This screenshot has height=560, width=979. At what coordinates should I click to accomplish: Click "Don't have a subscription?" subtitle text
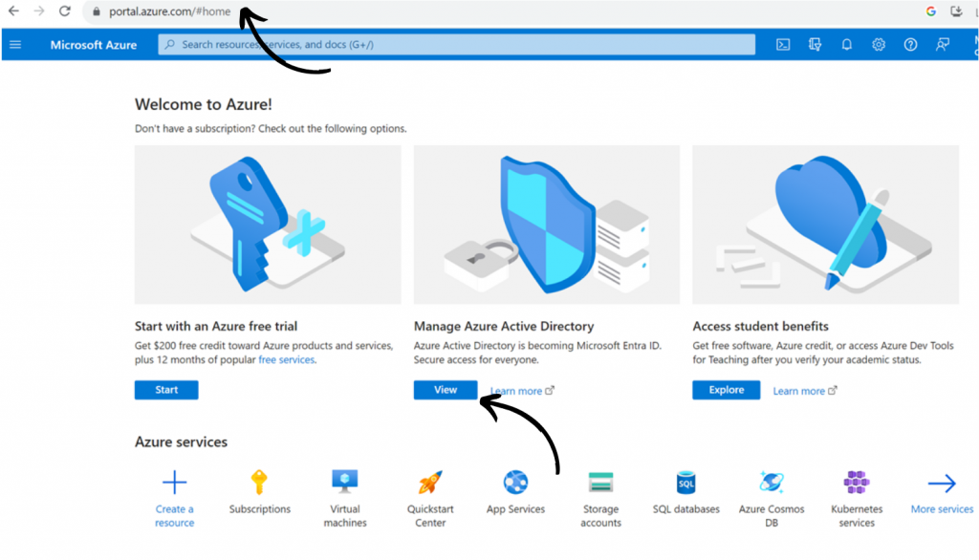click(195, 129)
